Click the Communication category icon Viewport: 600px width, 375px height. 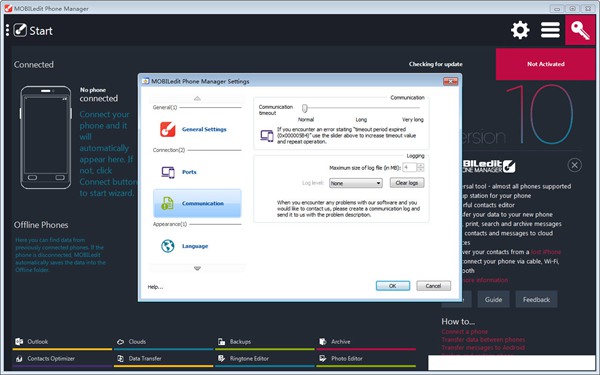167,203
